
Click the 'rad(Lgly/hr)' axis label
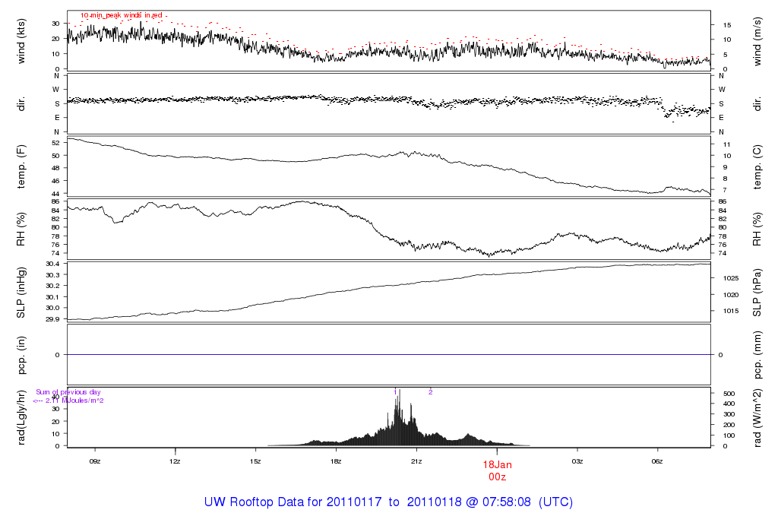(x=21, y=417)
